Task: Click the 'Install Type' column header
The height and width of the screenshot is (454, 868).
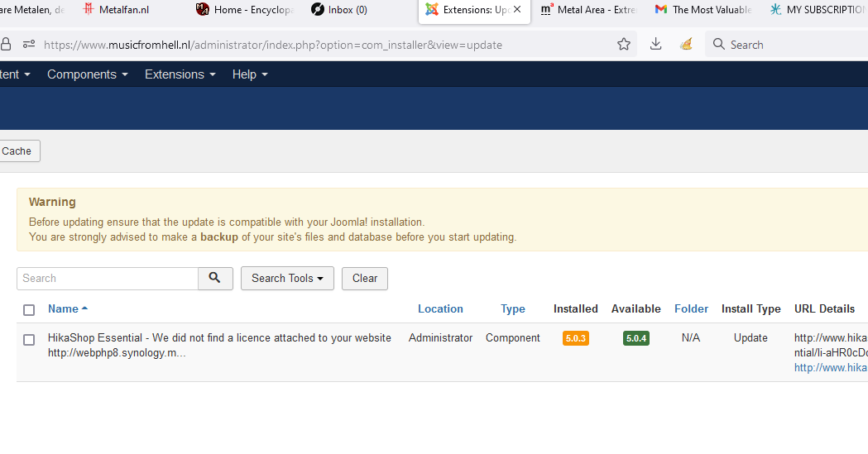Action: tap(751, 308)
